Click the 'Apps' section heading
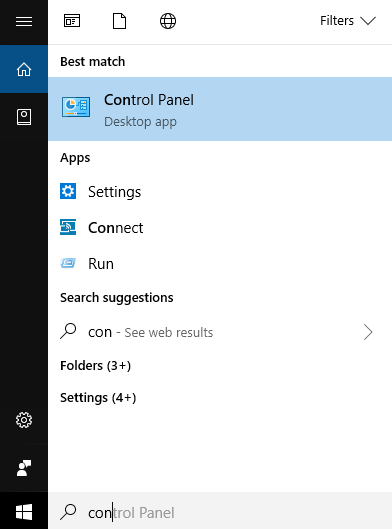392x529 pixels. 75,158
